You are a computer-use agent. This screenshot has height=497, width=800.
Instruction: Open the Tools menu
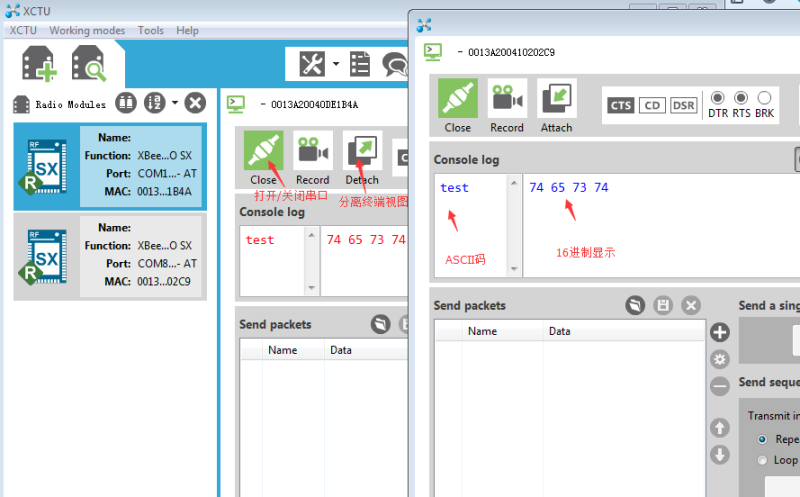point(151,31)
